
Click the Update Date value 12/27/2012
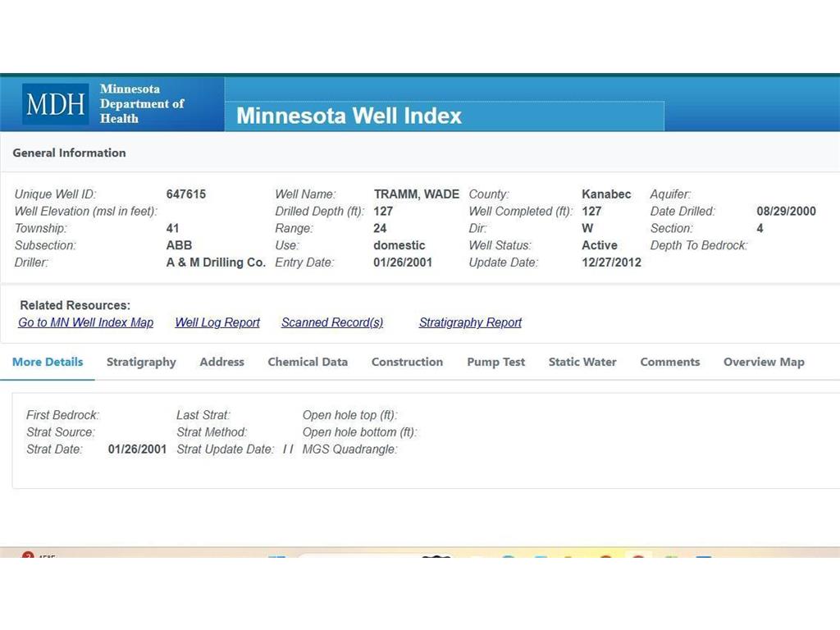tap(611, 262)
